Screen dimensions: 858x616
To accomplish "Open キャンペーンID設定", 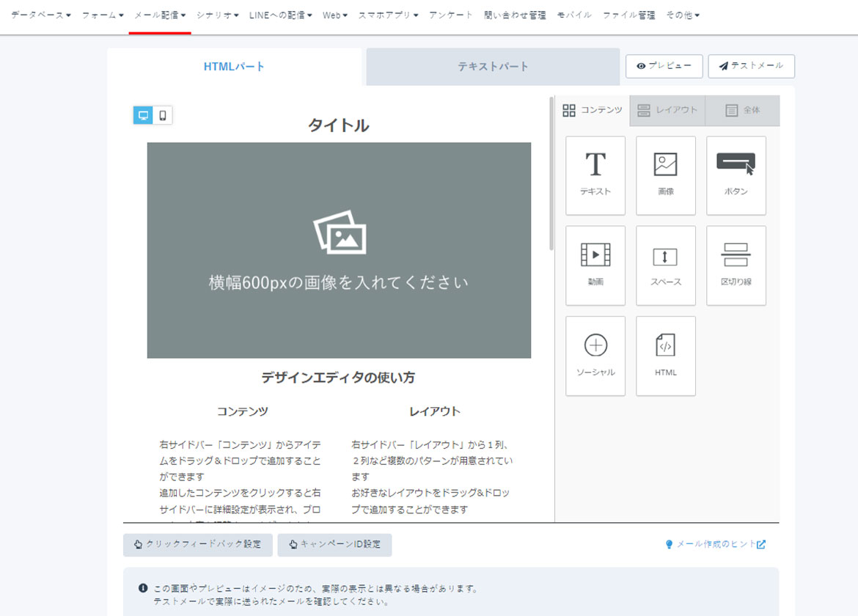I will click(334, 545).
